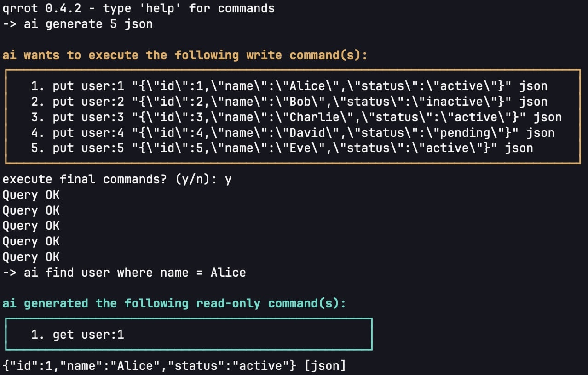Click the qrrot 0.4.2 version header line
Screen dimensions: 588x375
pyautogui.click(x=138, y=8)
